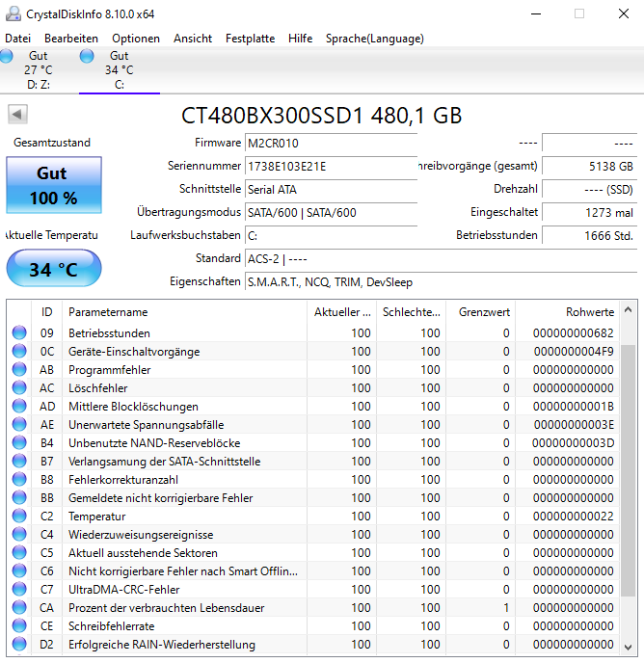Open the Hilfe menu
The height and width of the screenshot is (663, 644).
pyautogui.click(x=300, y=39)
